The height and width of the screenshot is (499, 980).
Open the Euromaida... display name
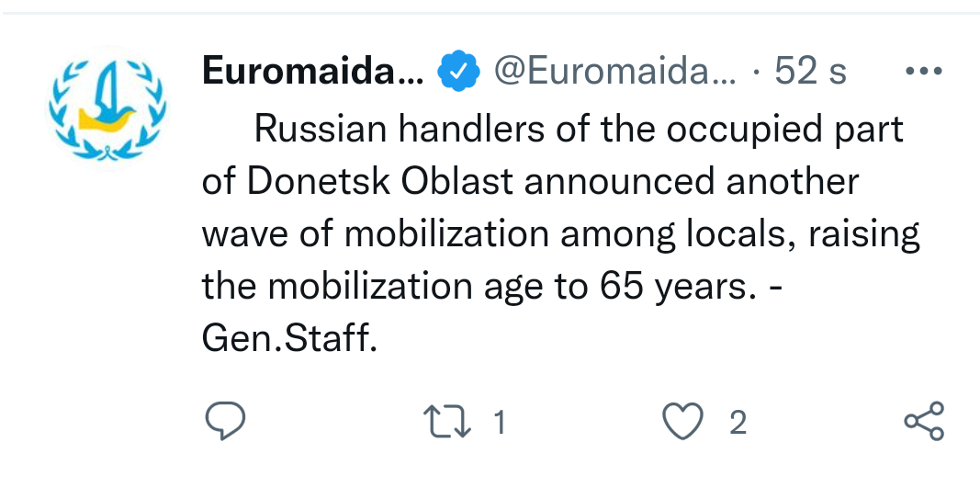(x=313, y=72)
